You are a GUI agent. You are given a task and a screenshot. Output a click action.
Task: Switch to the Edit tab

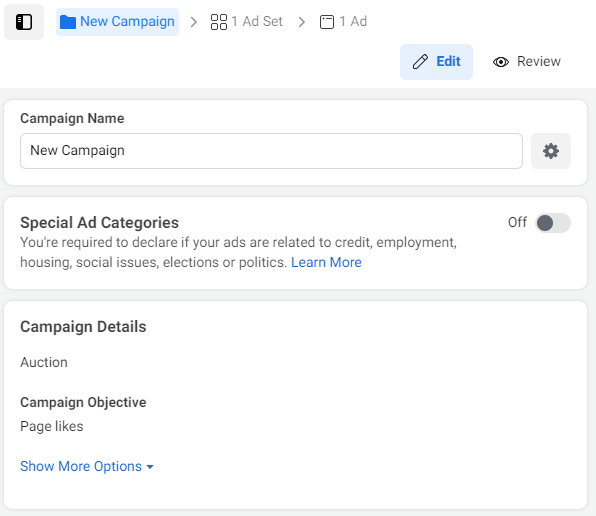[x=436, y=62]
